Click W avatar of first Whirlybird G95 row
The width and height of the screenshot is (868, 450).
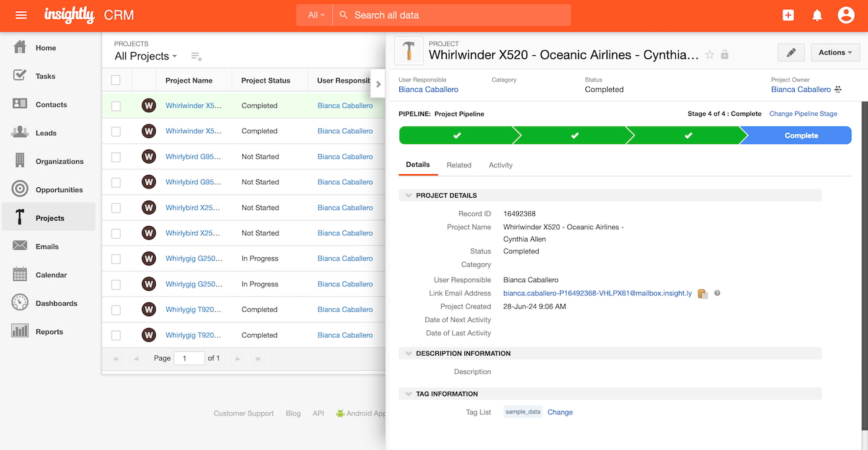pos(149,157)
